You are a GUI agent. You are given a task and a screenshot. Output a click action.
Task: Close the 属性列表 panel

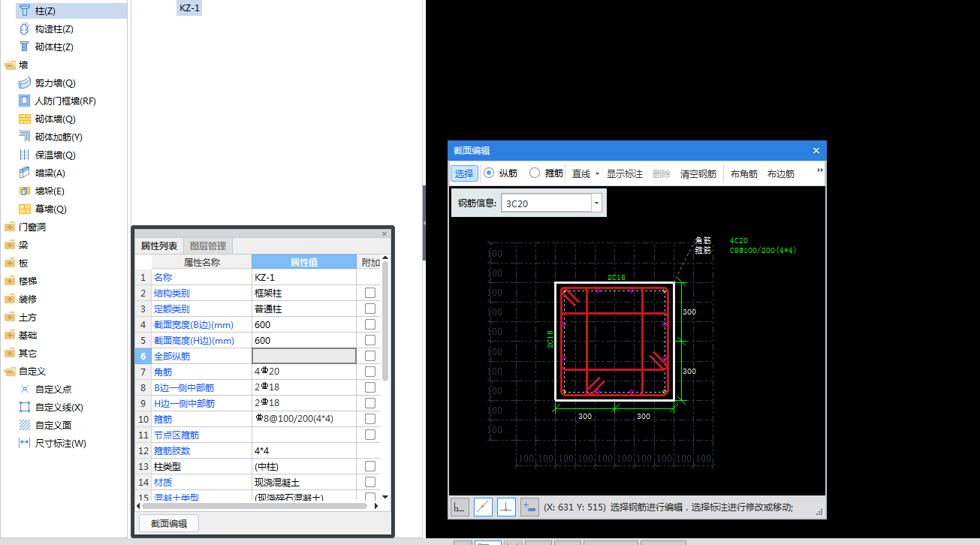[x=384, y=234]
